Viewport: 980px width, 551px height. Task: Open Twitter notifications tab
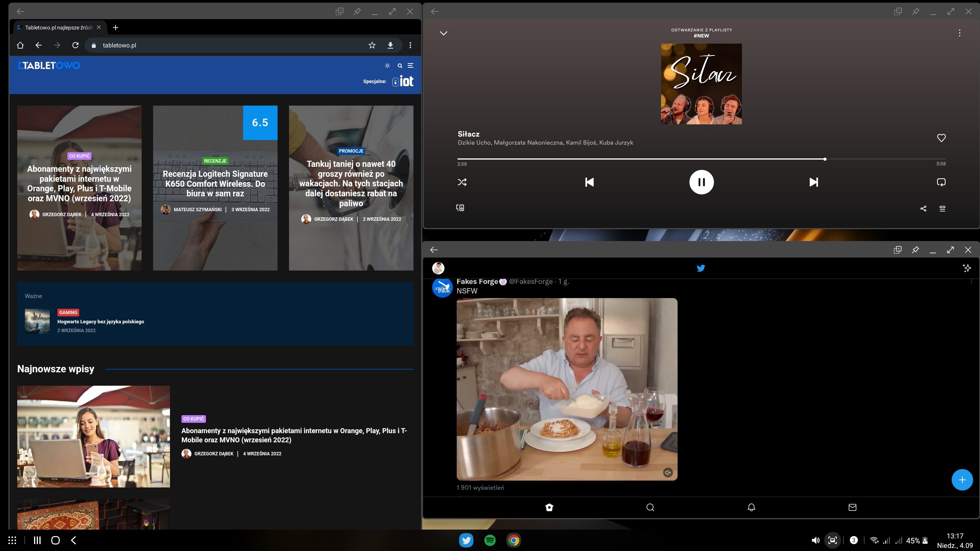pyautogui.click(x=751, y=507)
